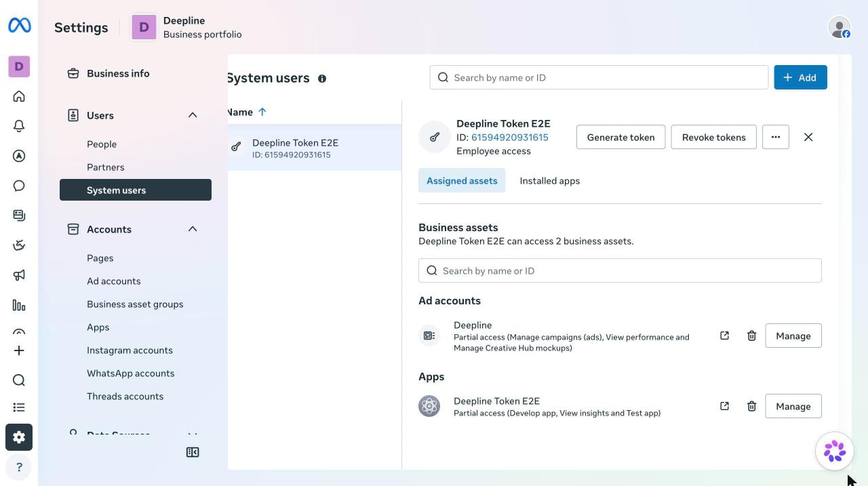Click the search magnifier in left rail

tap(19, 380)
